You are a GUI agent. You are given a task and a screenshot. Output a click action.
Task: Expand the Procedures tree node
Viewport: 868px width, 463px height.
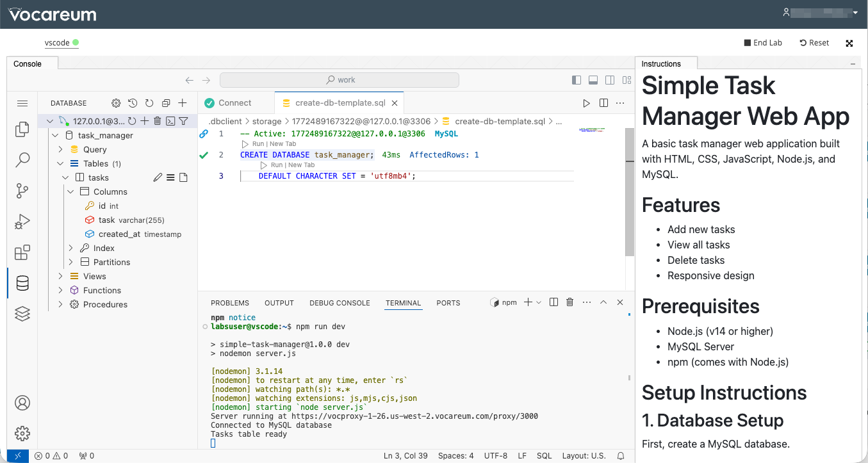61,304
